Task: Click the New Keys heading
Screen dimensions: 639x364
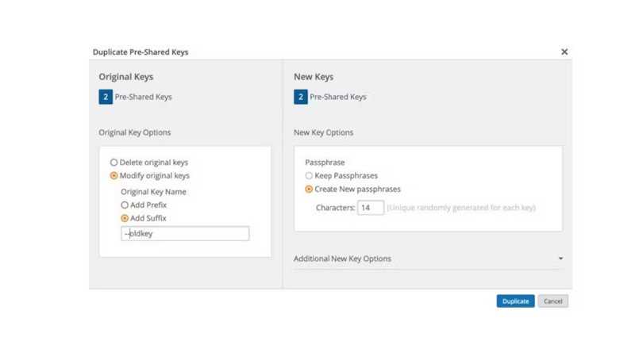Action: tap(314, 77)
